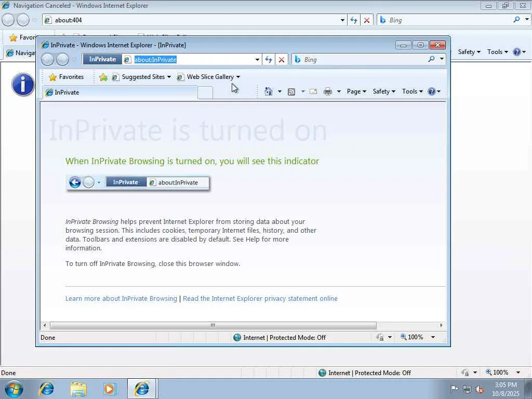Click the RSS feeds icon
532x399 pixels.
(291, 91)
